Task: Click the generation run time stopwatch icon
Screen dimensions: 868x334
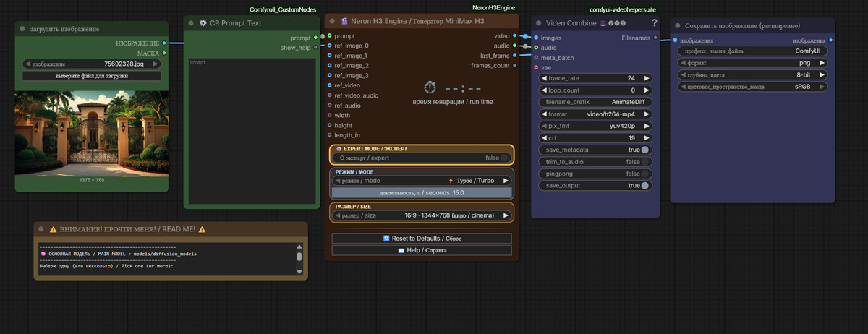Action: click(430, 87)
